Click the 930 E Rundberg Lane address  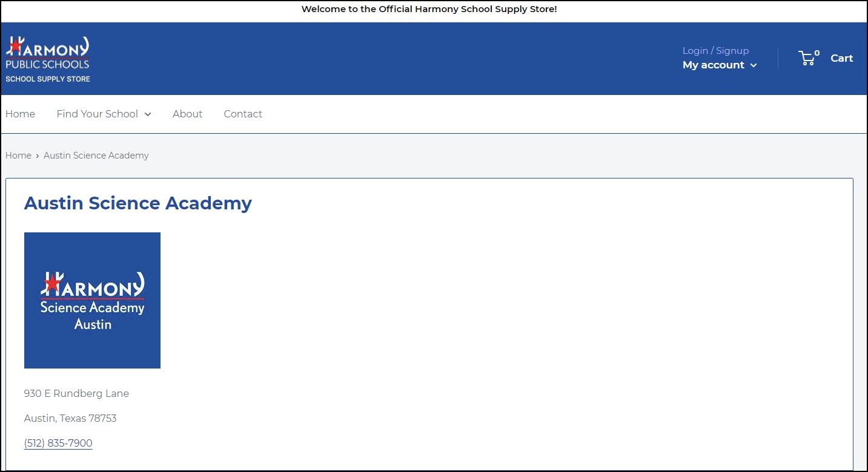click(x=76, y=393)
